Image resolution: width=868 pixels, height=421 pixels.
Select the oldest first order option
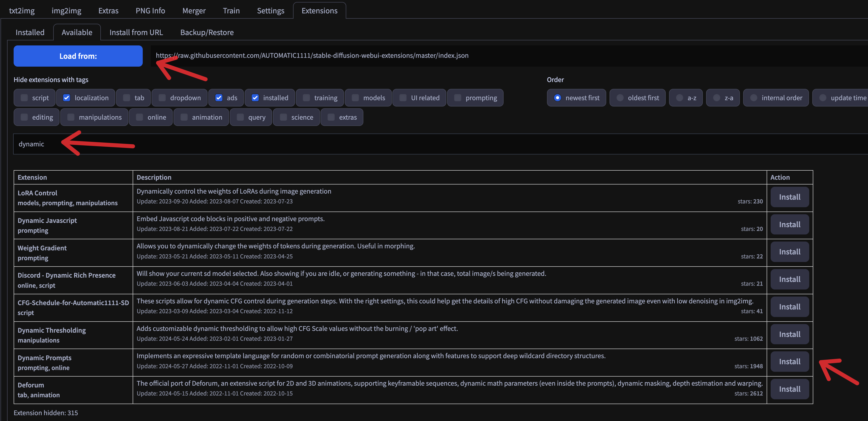click(x=620, y=98)
